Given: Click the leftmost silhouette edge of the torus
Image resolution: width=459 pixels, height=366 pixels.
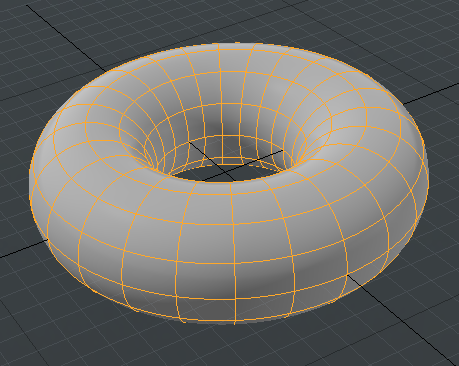Looking at the screenshot, I should point(30,180).
